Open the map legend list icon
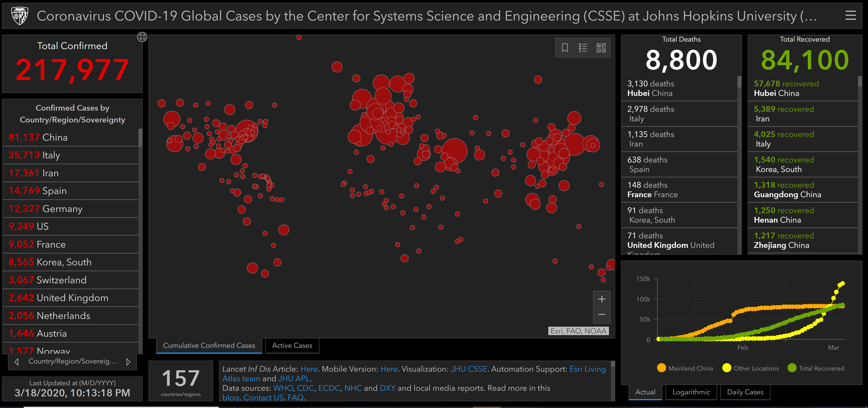Image resolution: width=868 pixels, height=408 pixels. pyautogui.click(x=583, y=48)
